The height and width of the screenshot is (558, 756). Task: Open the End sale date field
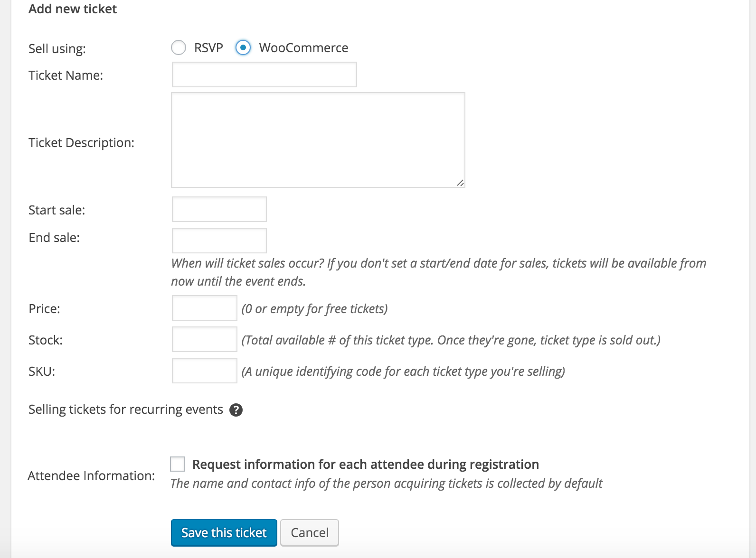[219, 241]
